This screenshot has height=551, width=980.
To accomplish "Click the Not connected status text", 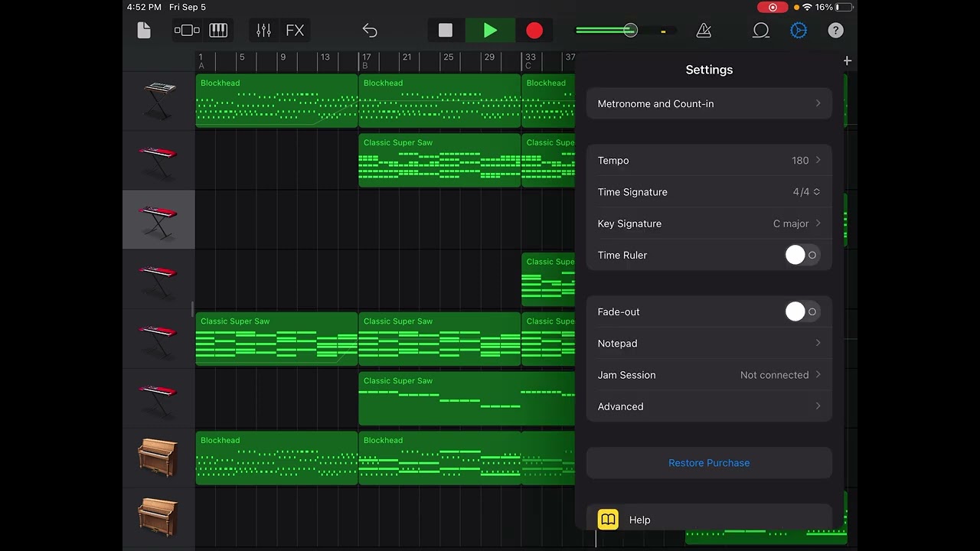I will click(774, 375).
